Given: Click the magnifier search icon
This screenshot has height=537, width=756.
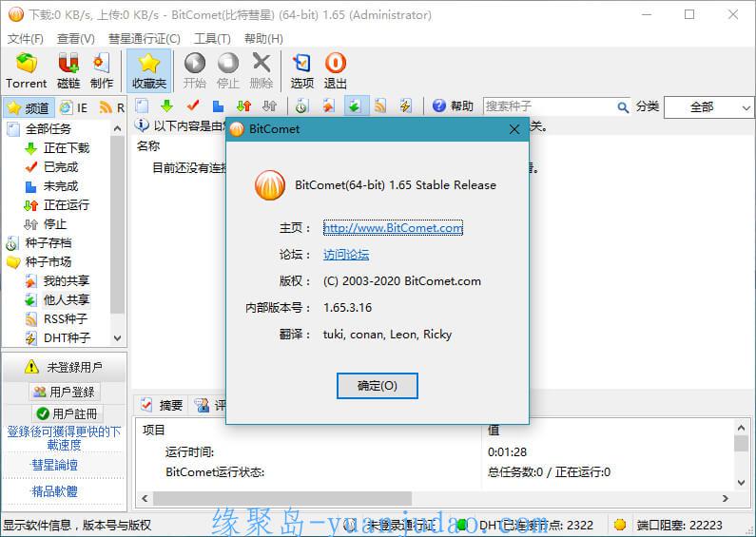Looking at the screenshot, I should pyautogui.click(x=623, y=107).
